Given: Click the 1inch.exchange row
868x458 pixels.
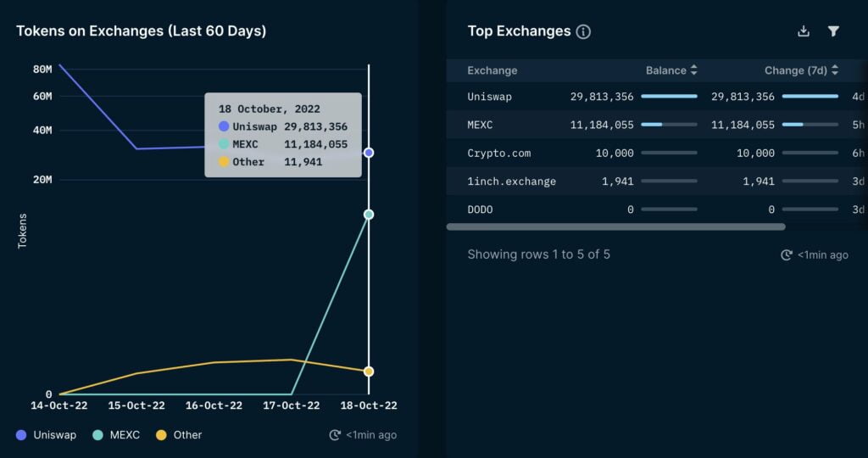Looking at the screenshot, I should tap(511, 181).
